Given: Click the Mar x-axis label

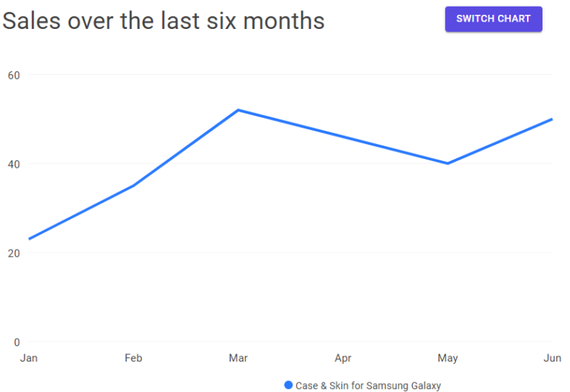Looking at the screenshot, I should 238,359.
